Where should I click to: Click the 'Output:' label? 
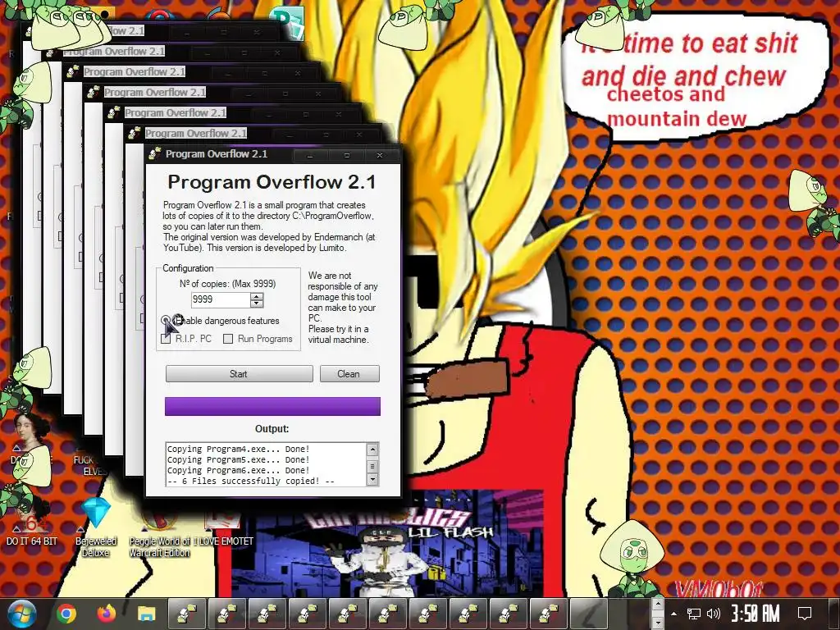(272, 429)
